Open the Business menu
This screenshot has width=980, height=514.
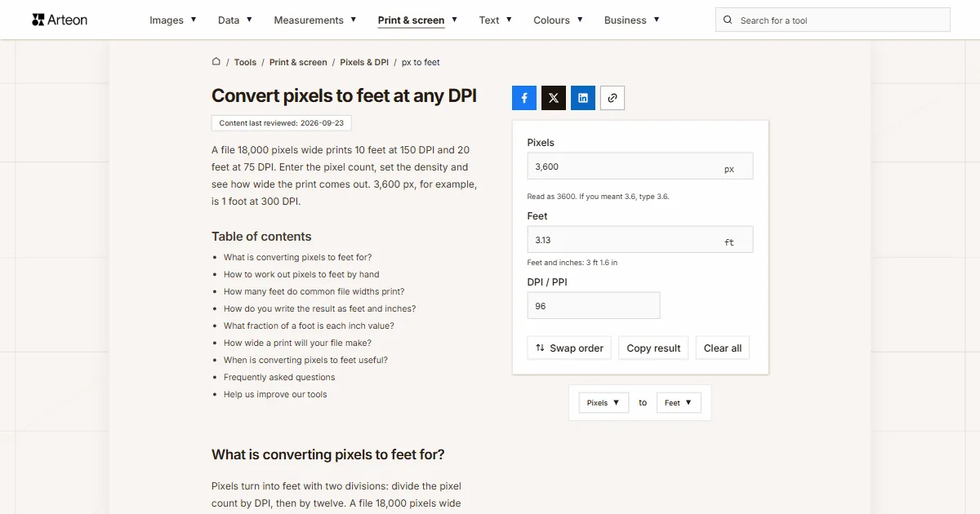coord(632,20)
